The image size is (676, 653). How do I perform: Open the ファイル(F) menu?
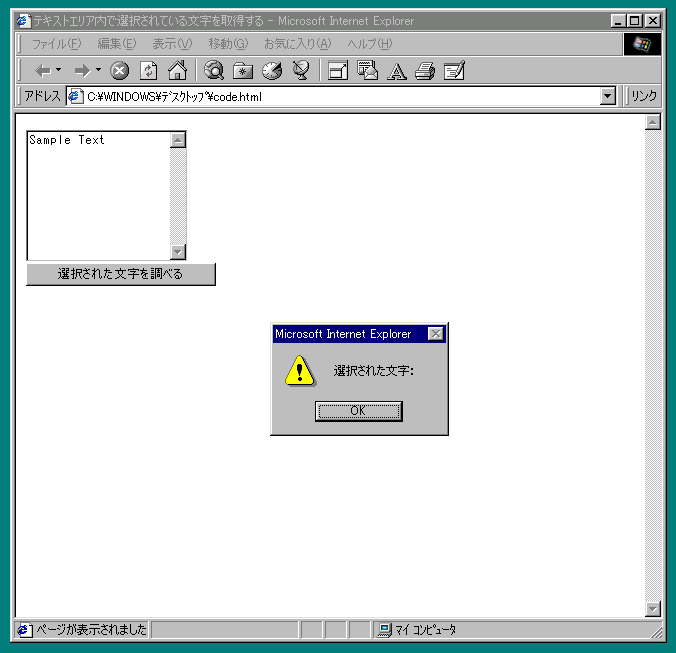[56, 44]
